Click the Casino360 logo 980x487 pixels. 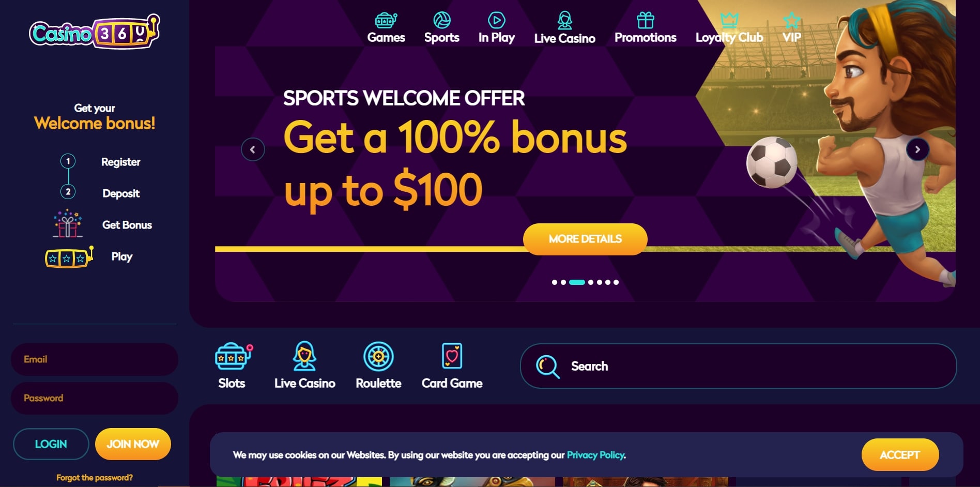(95, 32)
